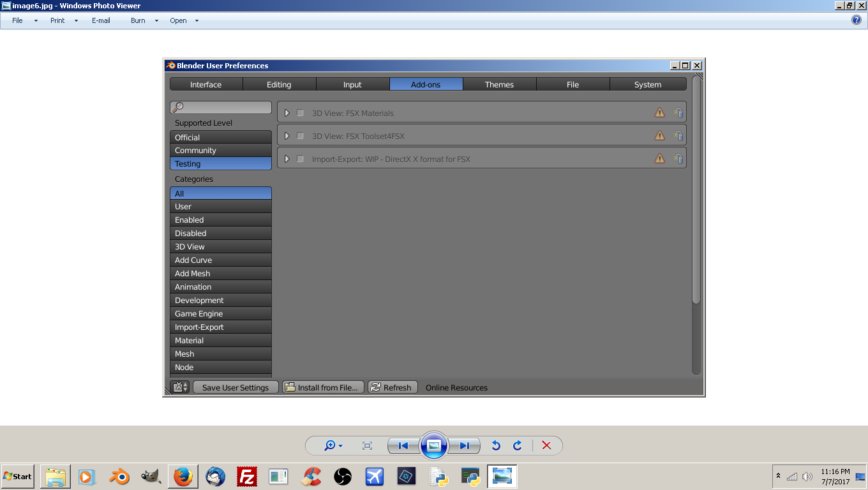Open Firefox from the taskbar
Screen dimensions: 868x490
tap(183, 477)
